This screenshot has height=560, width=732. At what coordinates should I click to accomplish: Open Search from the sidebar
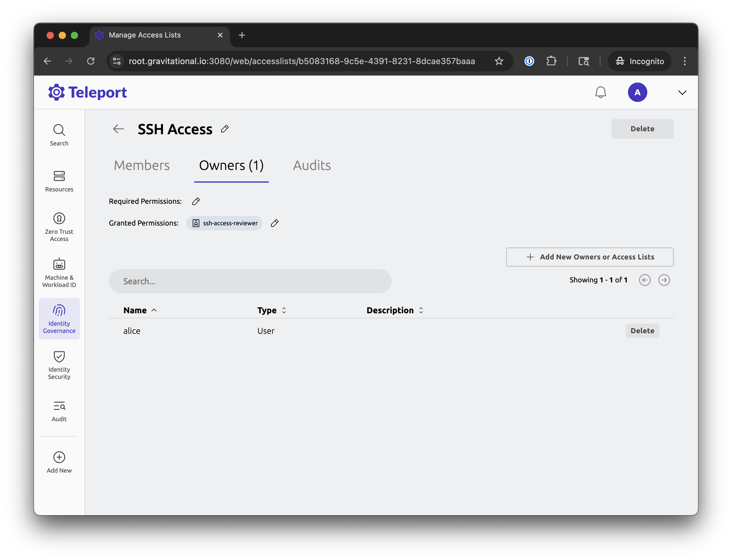click(59, 134)
